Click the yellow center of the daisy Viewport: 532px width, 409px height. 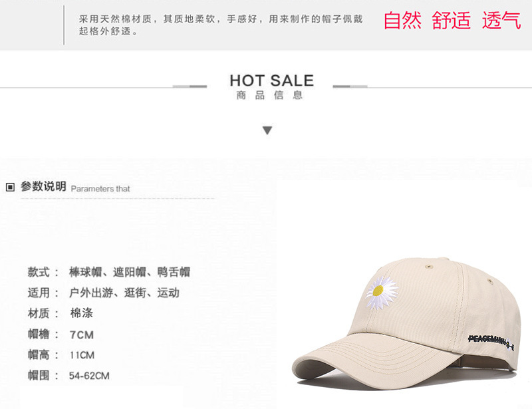(378, 291)
